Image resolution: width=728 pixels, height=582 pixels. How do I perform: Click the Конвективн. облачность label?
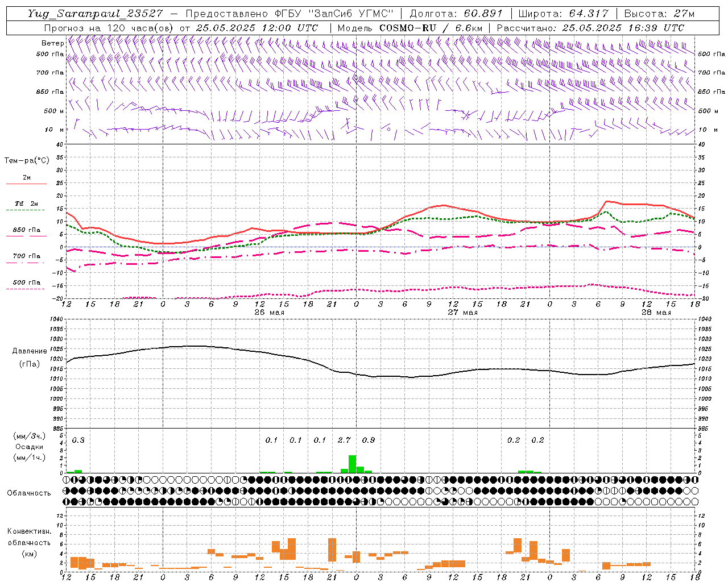pyautogui.click(x=29, y=537)
